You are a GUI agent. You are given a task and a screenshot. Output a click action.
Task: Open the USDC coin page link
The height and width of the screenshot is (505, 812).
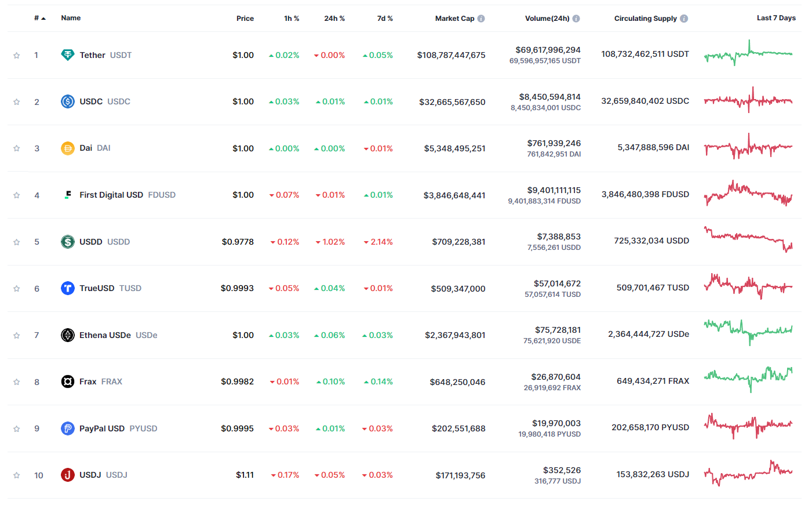(x=105, y=101)
